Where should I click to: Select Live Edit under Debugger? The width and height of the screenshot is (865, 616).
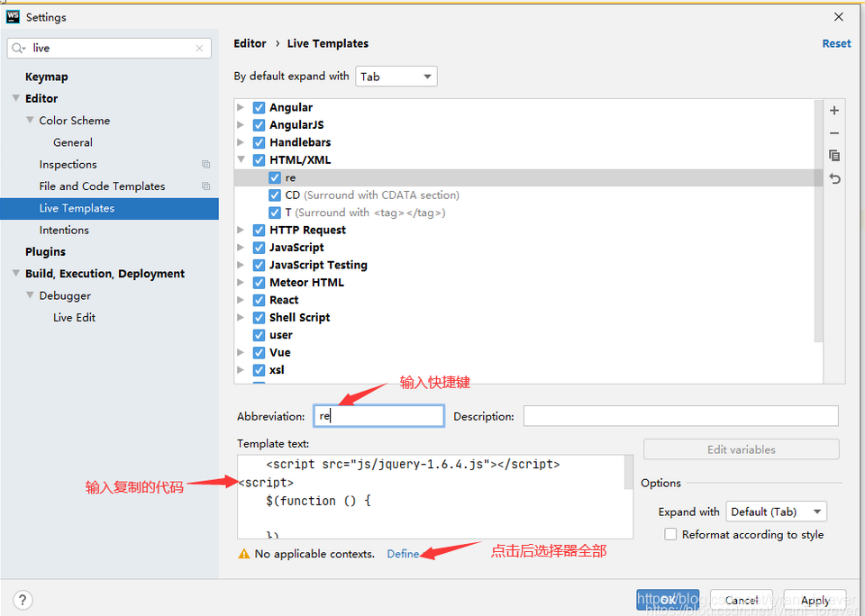pos(75,318)
